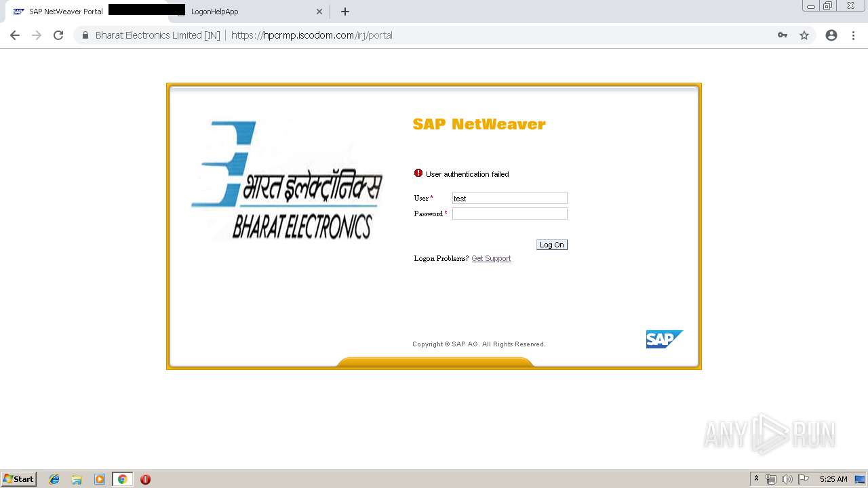Open the red shield taskbar icon
Screen dimensions: 868x488
tap(145, 479)
